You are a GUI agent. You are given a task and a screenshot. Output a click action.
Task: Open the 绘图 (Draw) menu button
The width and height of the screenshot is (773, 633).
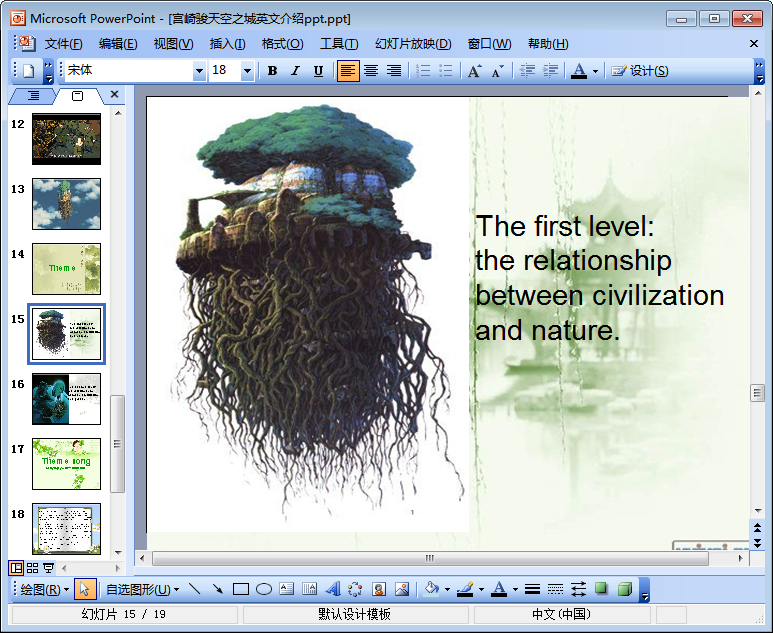click(44, 589)
